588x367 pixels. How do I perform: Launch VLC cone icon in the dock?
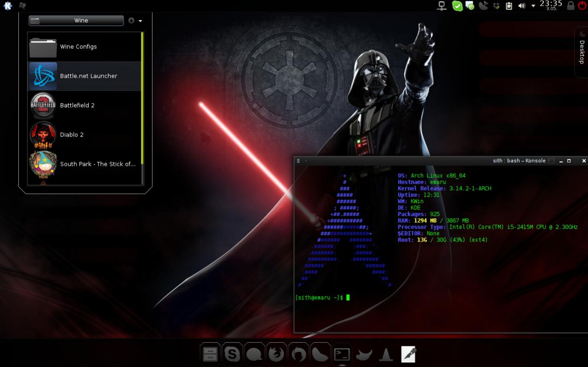pos(386,354)
